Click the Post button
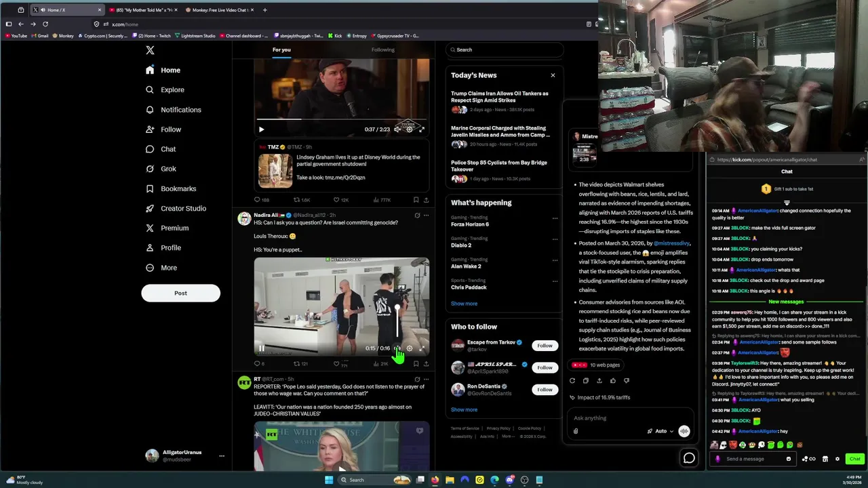This screenshot has height=488, width=868. coord(180,293)
